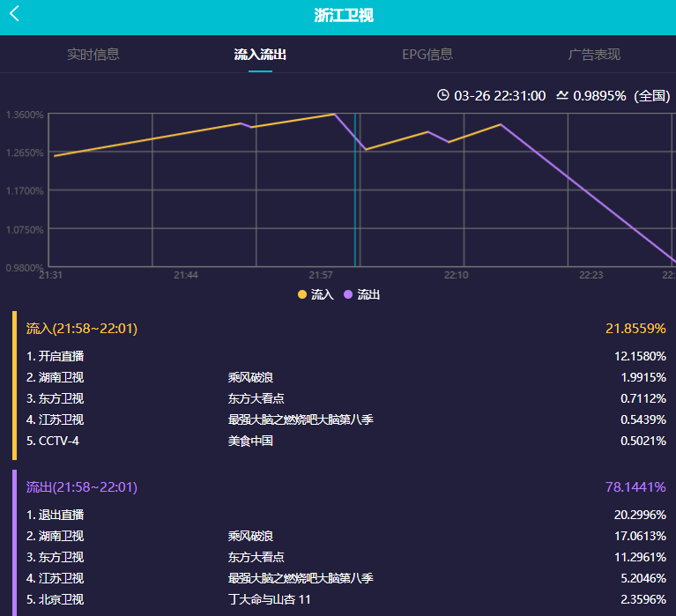The image size is (676, 616).
Task: Click the 1.3600% y-axis label
Action: coord(25,115)
